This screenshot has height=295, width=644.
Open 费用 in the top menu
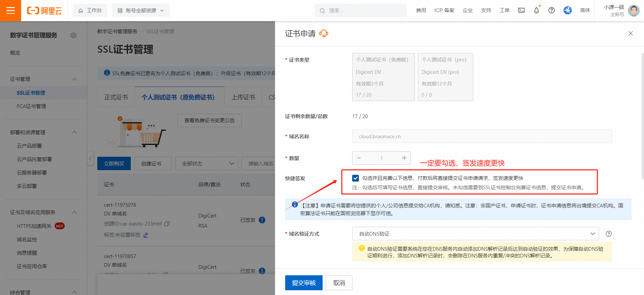(421, 10)
